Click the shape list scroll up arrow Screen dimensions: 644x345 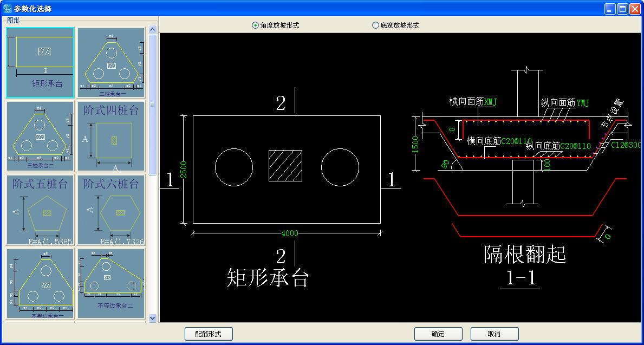click(152, 30)
